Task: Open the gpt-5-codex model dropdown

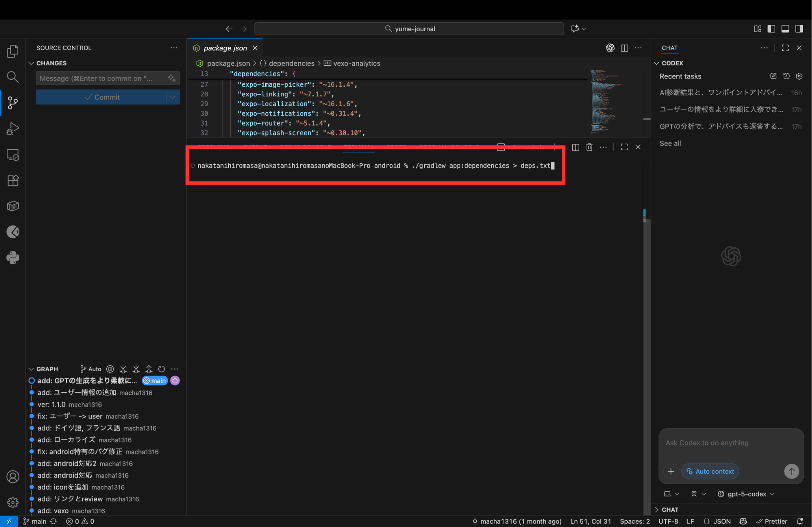Action: [746, 494]
